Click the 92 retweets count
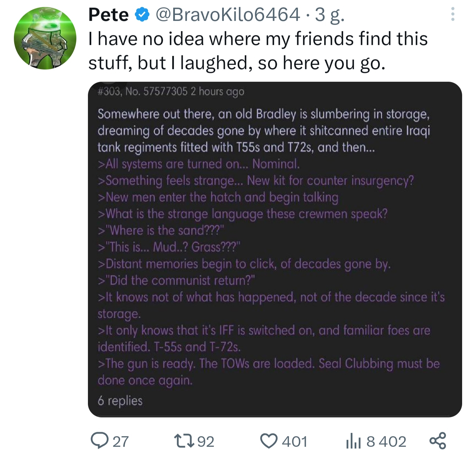 point(206,441)
